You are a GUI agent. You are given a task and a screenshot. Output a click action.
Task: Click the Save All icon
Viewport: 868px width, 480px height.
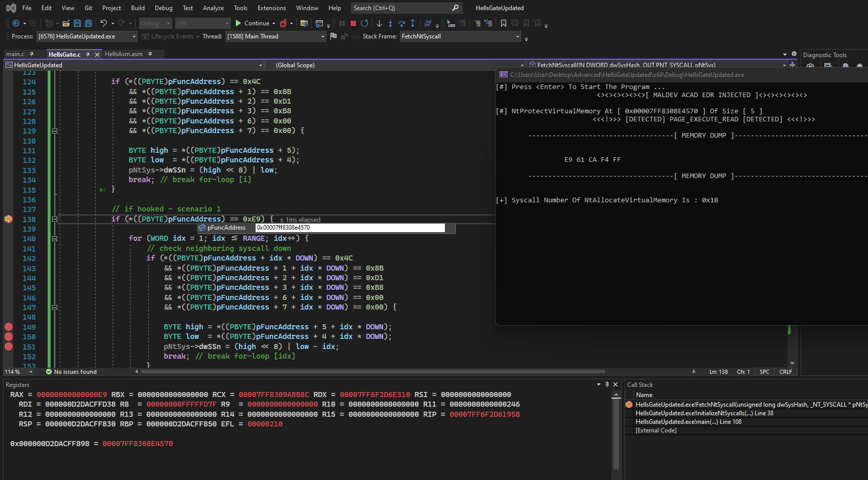pos(89,23)
